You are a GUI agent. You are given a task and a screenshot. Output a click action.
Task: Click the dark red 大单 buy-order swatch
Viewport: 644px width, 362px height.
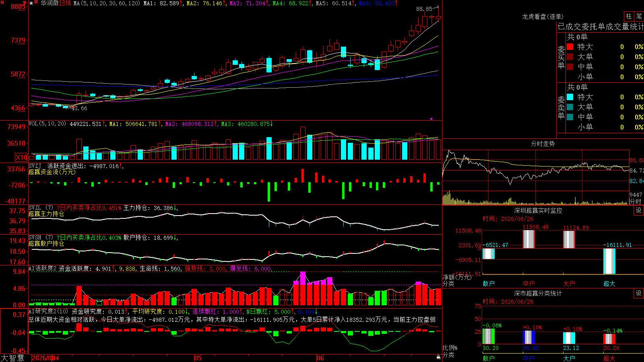[570, 57]
